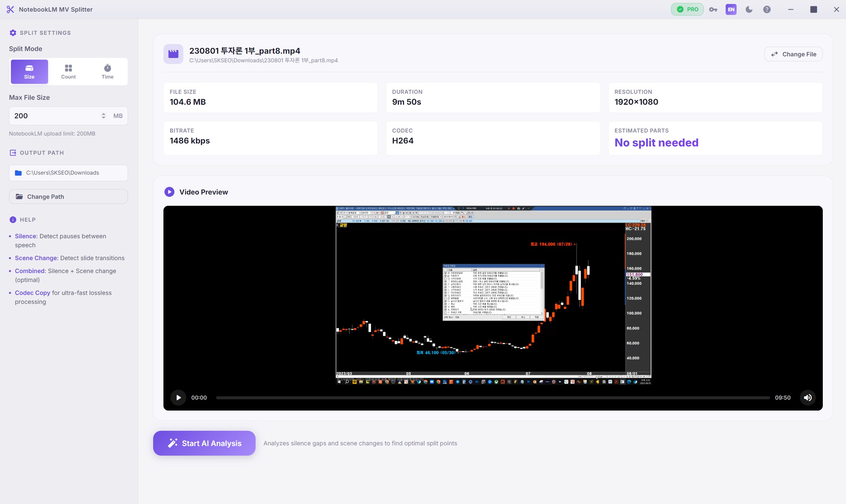This screenshot has width=846, height=504.
Task: Open the EN language selector icon
Action: [731, 9]
